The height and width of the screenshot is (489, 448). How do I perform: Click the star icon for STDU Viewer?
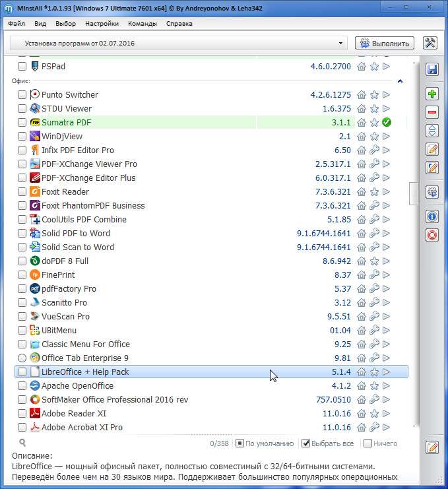pyautogui.click(x=374, y=108)
